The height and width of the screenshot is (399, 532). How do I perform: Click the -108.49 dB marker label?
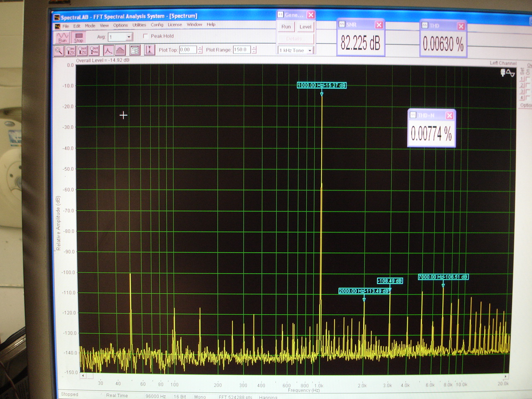390,281
